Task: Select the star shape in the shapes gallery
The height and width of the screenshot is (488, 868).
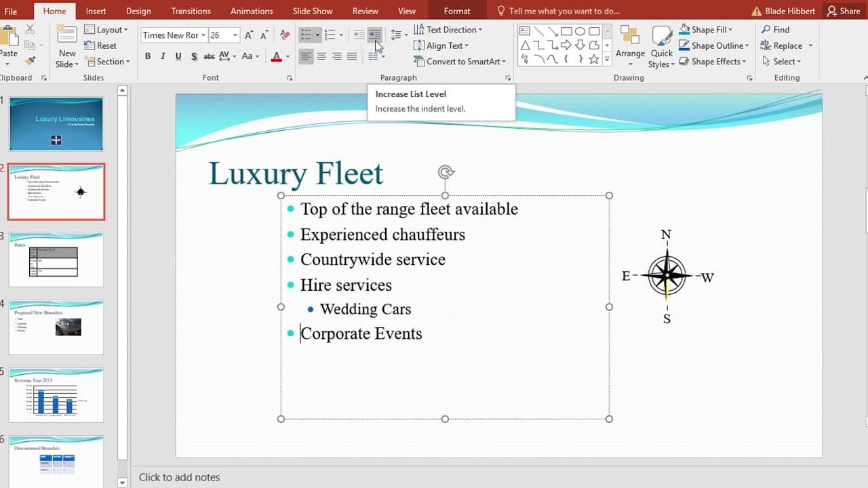Action: 594,59
